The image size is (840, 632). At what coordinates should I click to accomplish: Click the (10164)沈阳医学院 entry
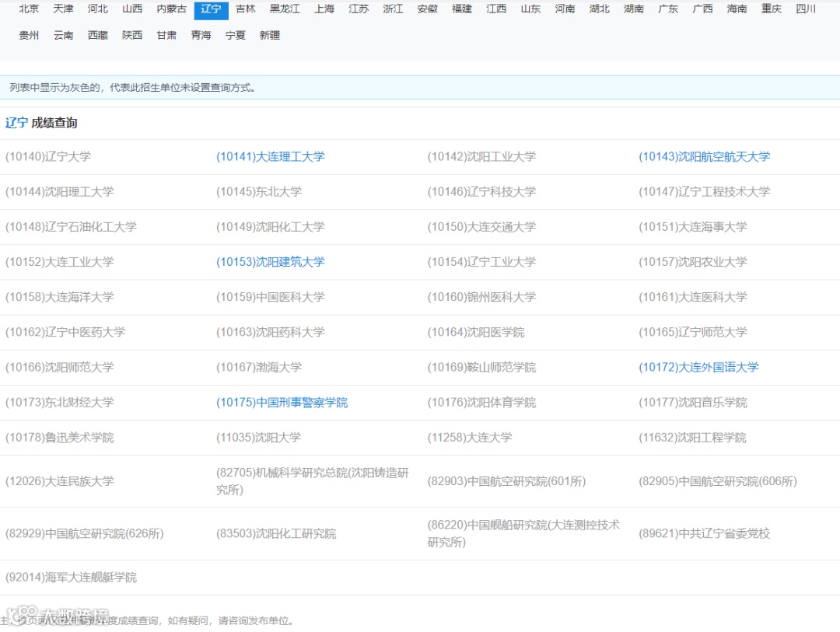click(x=476, y=333)
